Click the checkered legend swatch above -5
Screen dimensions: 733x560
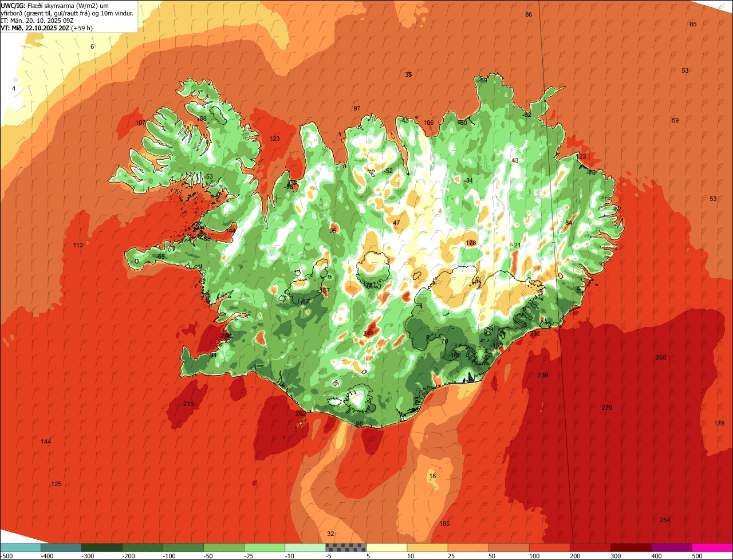pyautogui.click(x=346, y=547)
